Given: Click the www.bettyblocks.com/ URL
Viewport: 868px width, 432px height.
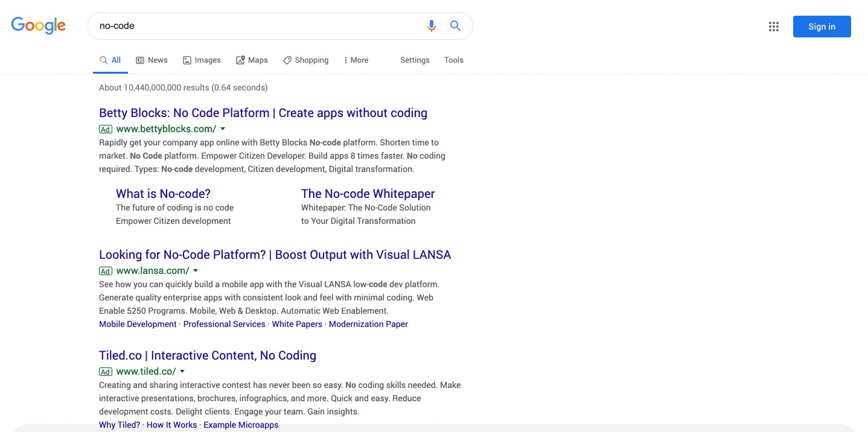Looking at the screenshot, I should click(x=166, y=129).
